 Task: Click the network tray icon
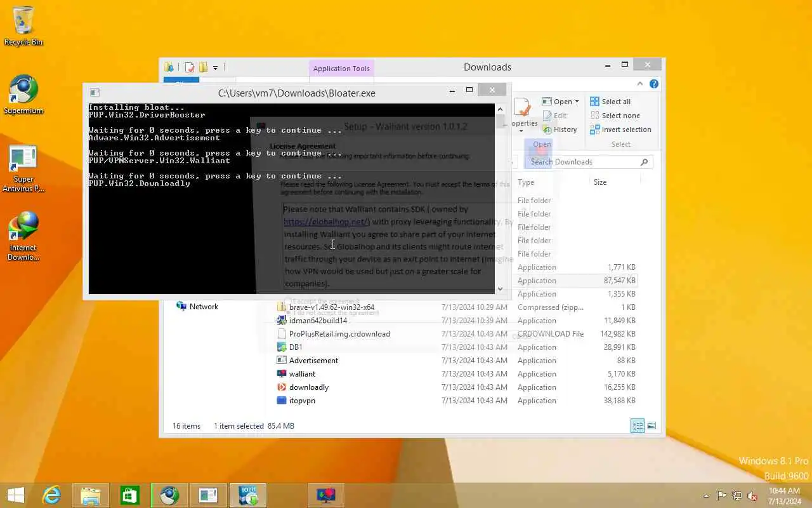click(x=737, y=496)
